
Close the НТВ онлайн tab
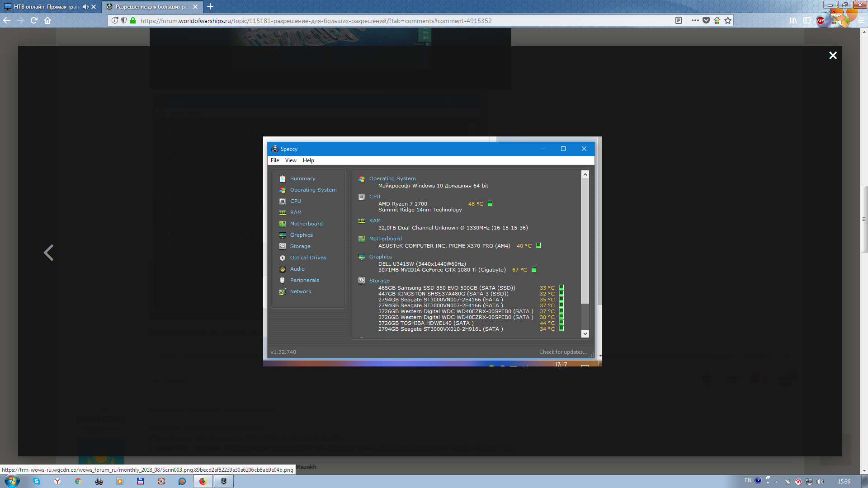click(x=94, y=7)
